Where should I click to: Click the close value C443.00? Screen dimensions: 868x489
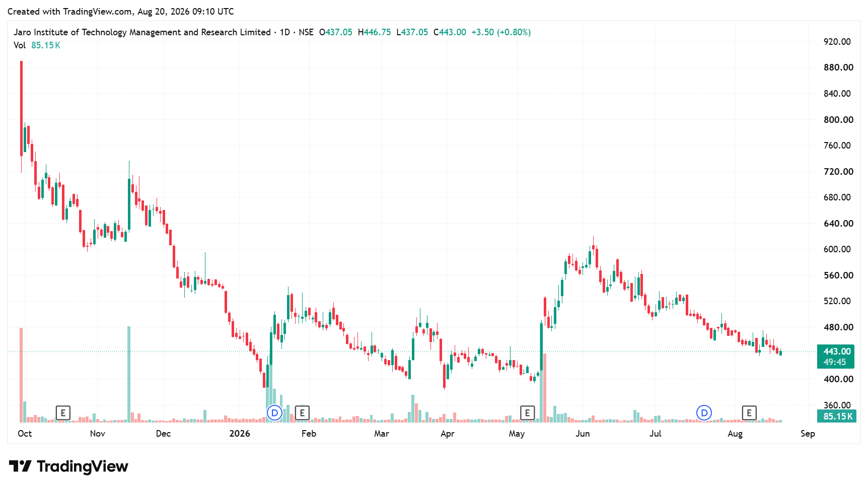450,32
